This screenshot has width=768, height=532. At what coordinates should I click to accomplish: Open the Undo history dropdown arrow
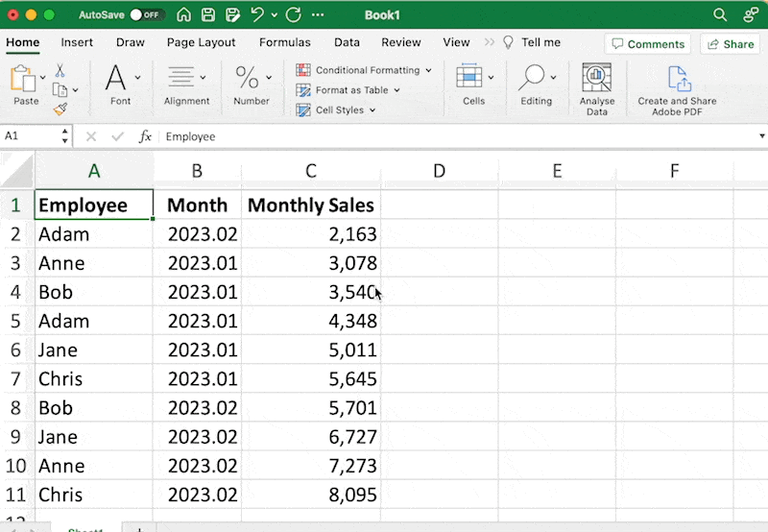pyautogui.click(x=275, y=15)
